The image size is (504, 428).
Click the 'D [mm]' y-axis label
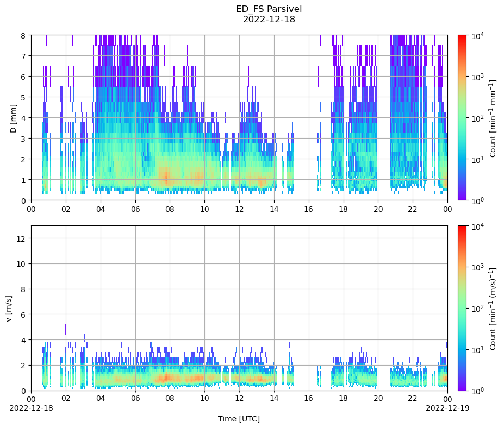click(13, 118)
